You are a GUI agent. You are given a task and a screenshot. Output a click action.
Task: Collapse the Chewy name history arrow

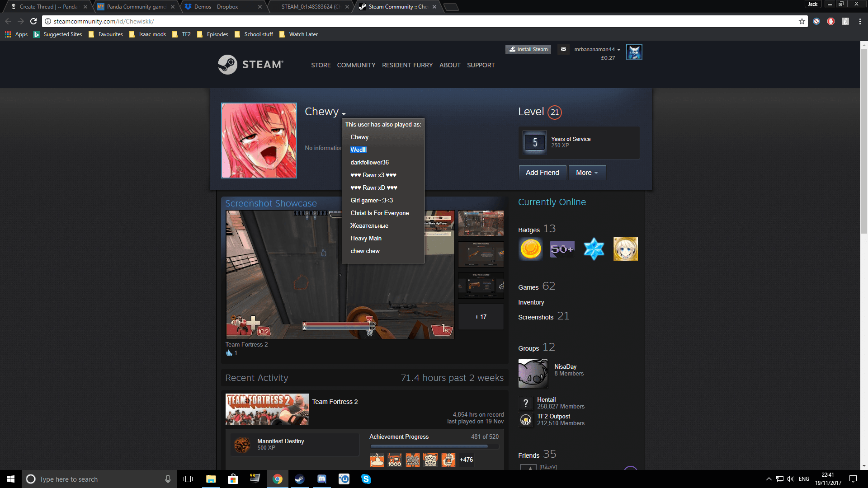(x=344, y=114)
